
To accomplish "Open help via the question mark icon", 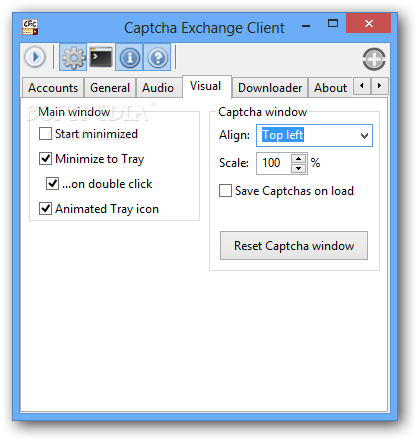I will 157,57.
